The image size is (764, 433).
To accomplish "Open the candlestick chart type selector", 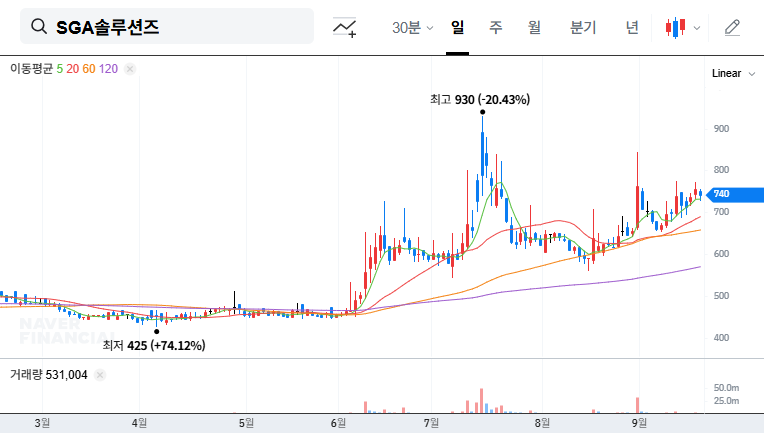I will pos(677,28).
